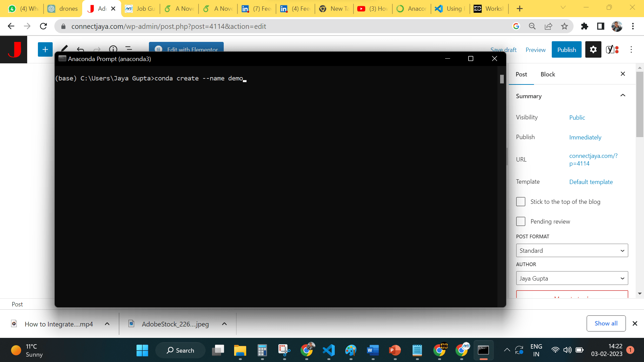Click the Publish button

tap(566, 49)
